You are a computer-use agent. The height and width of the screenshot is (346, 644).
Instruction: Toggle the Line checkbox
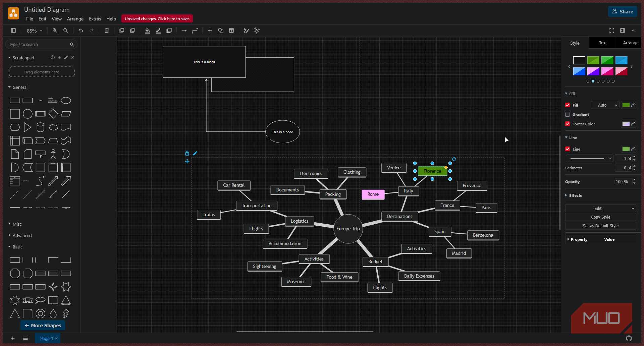[x=568, y=149]
